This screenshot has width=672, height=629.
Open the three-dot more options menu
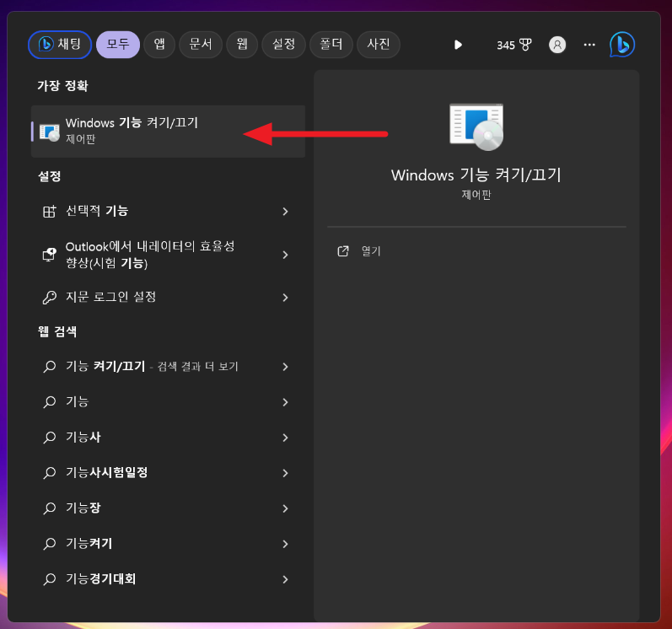589,45
